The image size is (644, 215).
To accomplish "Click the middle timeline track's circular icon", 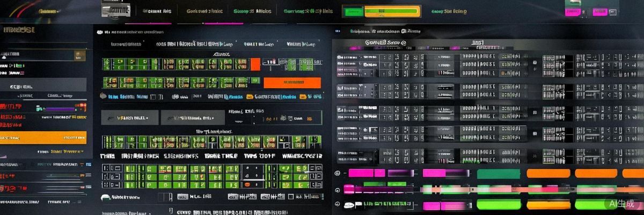I will (338, 189).
